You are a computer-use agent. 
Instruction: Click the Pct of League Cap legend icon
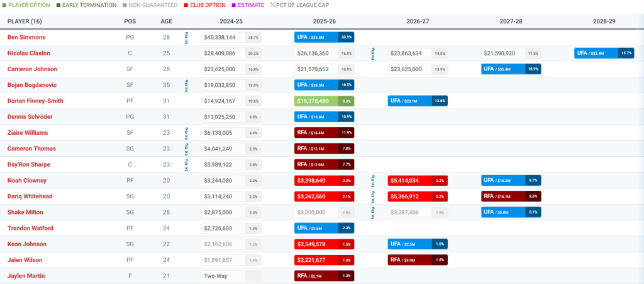tap(273, 5)
